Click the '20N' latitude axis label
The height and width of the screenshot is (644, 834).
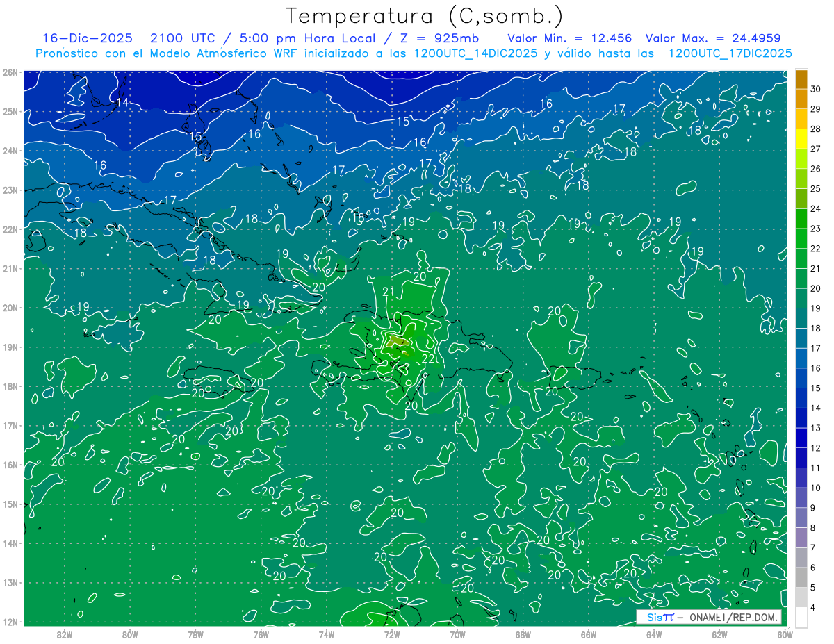coord(10,308)
